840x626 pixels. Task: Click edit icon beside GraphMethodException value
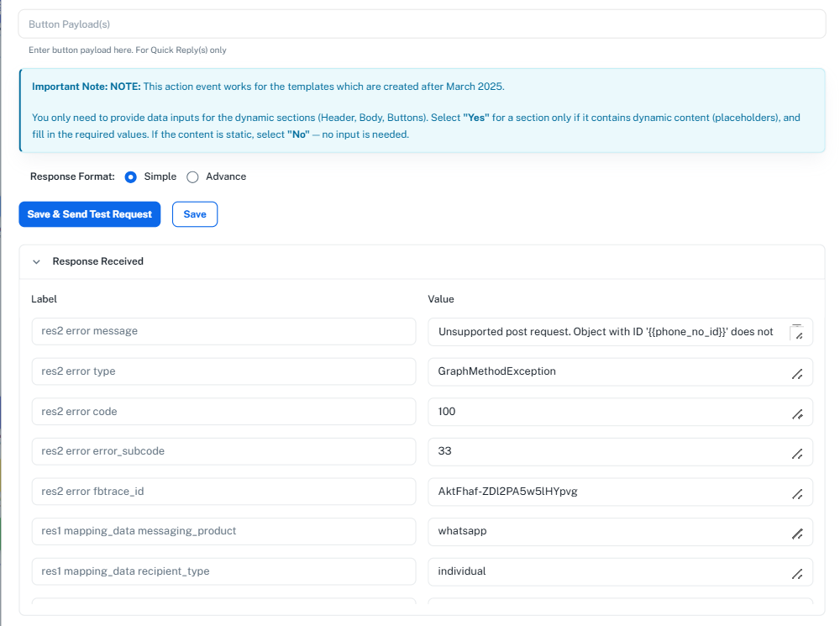point(797,374)
